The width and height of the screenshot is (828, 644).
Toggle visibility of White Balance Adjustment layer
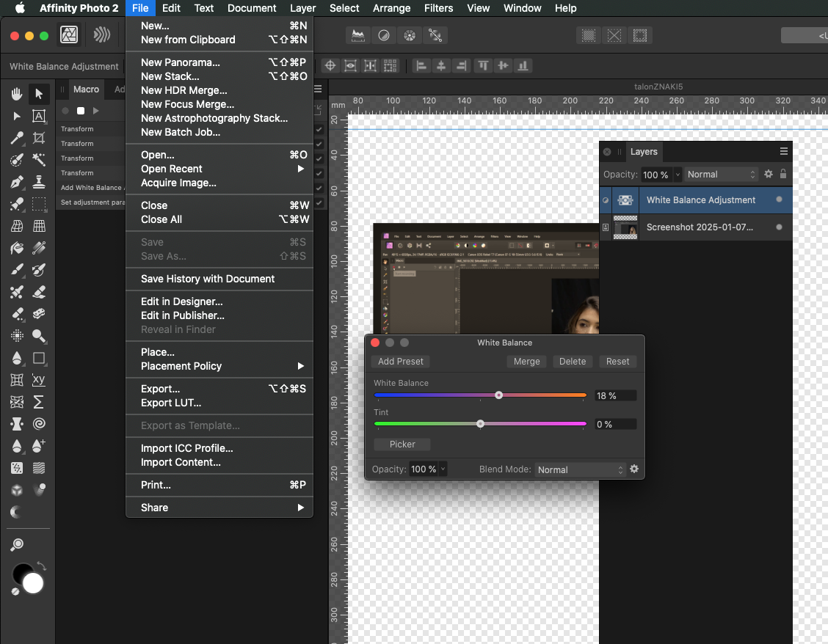pyautogui.click(x=779, y=200)
